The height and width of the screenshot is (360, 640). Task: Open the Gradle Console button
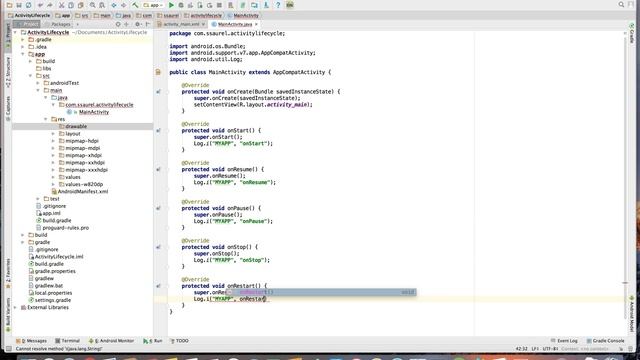[x=605, y=341]
